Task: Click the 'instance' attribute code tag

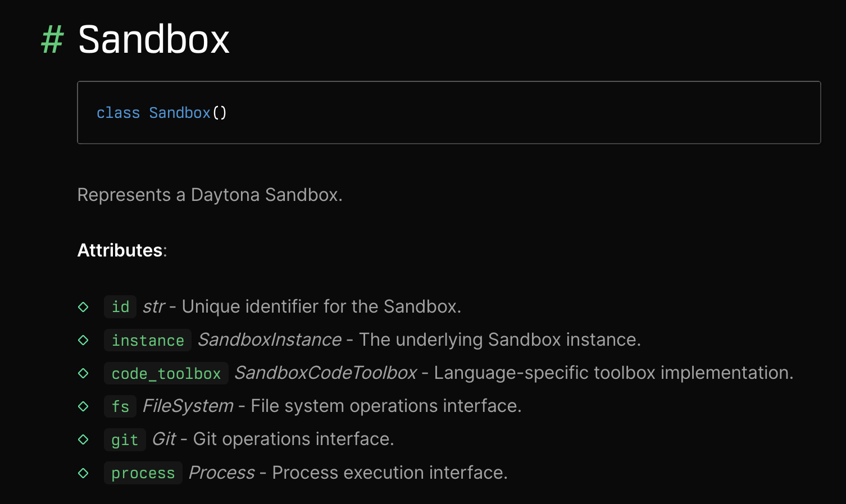Action: click(x=148, y=340)
